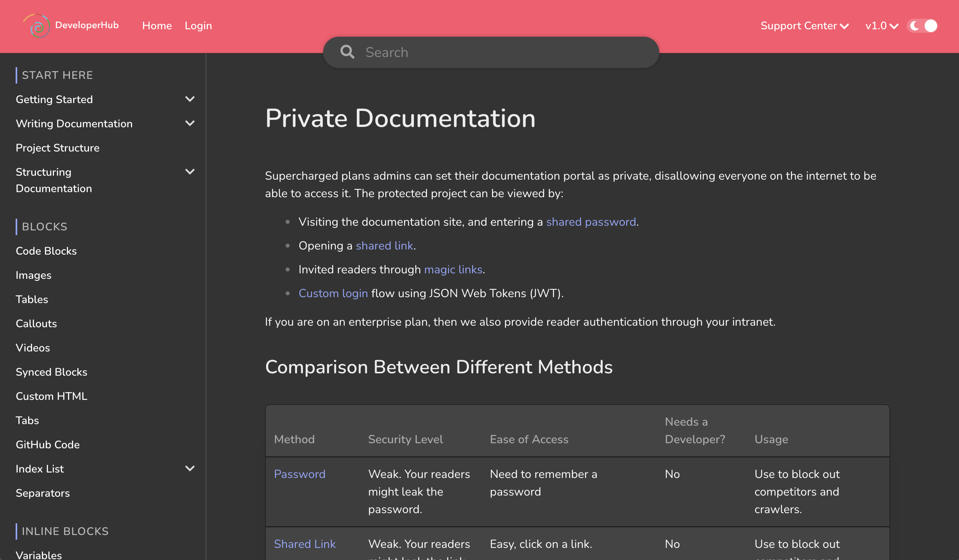
Task: Open the magic links hyperlink
Action: (453, 269)
